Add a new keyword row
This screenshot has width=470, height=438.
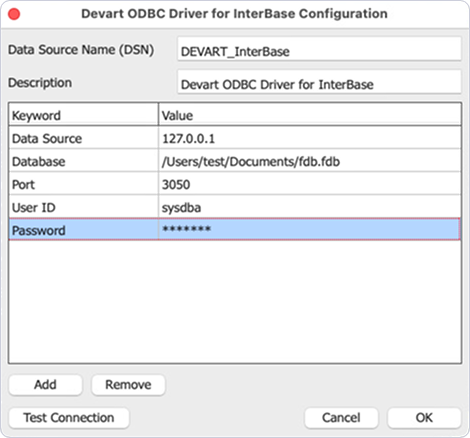(x=45, y=385)
